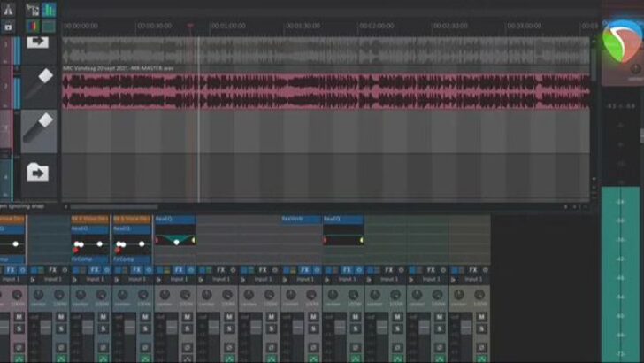Viewport: 644px width, 363px height.
Task: Click the track 1 arrow folder icon
Action: (38, 42)
